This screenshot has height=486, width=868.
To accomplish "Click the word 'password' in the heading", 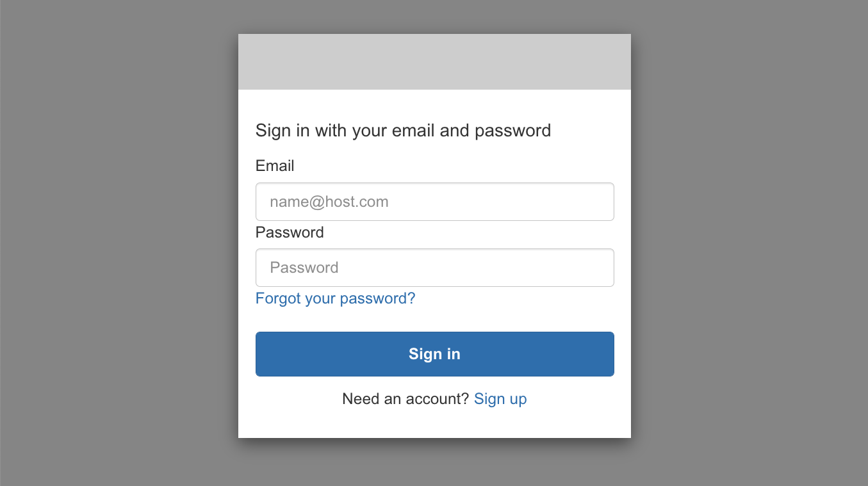I will pyautogui.click(x=513, y=131).
